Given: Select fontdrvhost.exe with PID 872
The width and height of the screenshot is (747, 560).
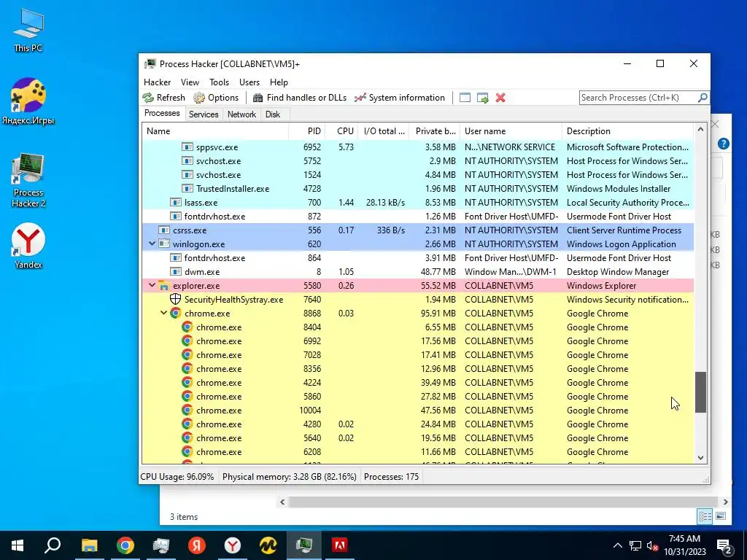Looking at the screenshot, I should point(418,216).
